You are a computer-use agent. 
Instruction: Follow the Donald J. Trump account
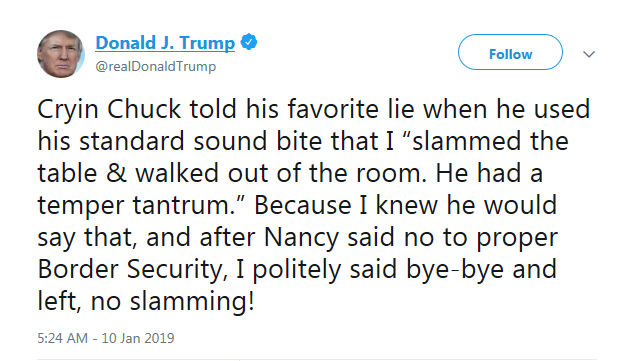[510, 52]
